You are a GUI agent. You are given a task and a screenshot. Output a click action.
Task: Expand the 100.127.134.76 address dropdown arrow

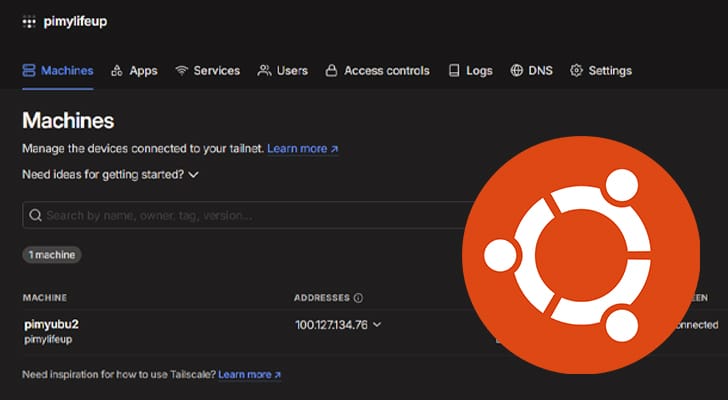[x=377, y=324]
